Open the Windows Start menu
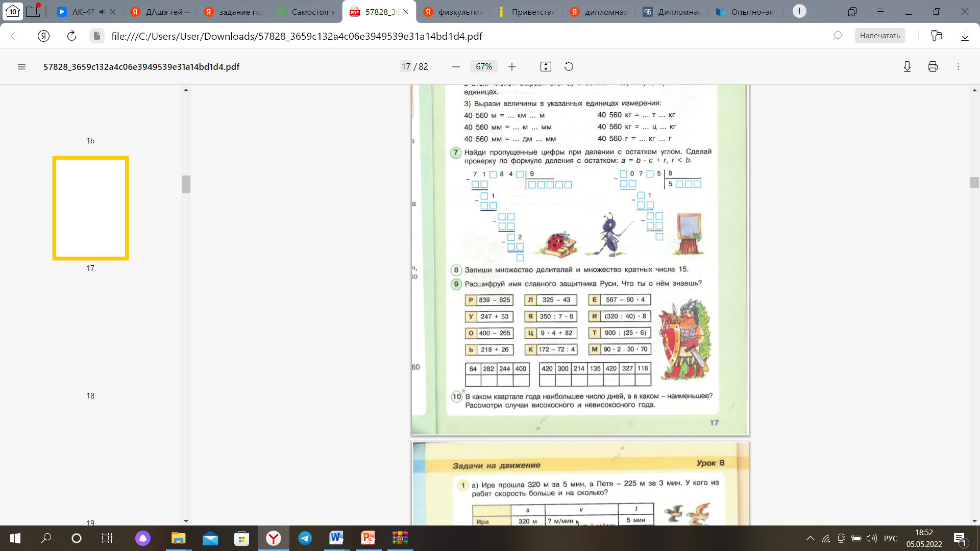This screenshot has height=551, width=980. [15, 538]
